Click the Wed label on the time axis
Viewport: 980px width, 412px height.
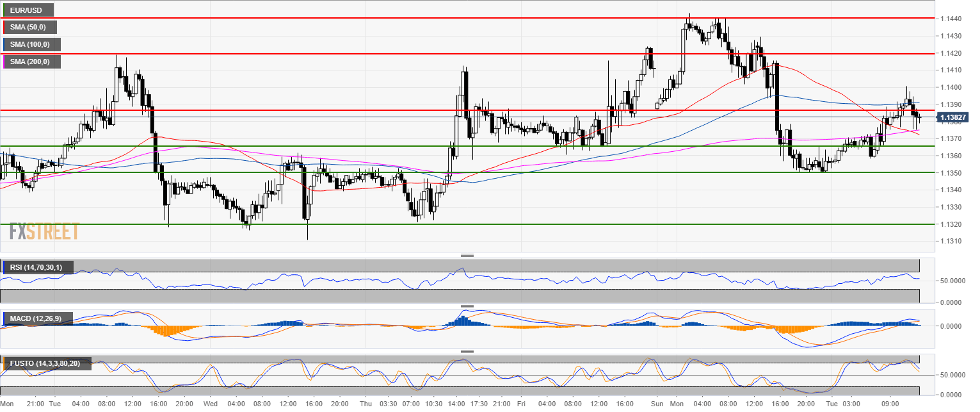[x=211, y=404]
